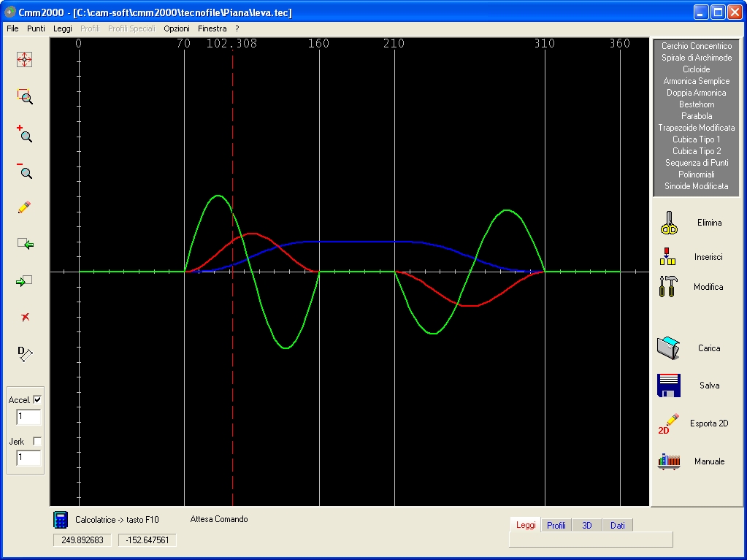Switch to the 3D tab
Screen dimensions: 747x560
click(587, 525)
